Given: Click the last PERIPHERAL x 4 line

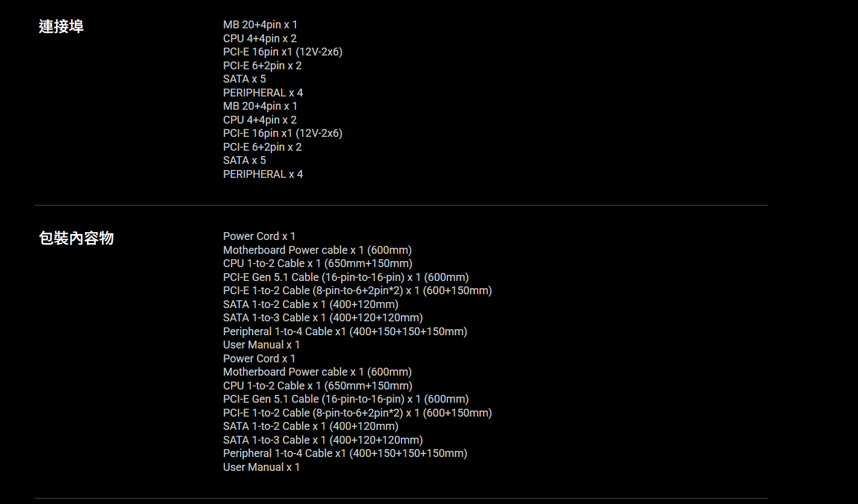Looking at the screenshot, I should click(x=263, y=174).
